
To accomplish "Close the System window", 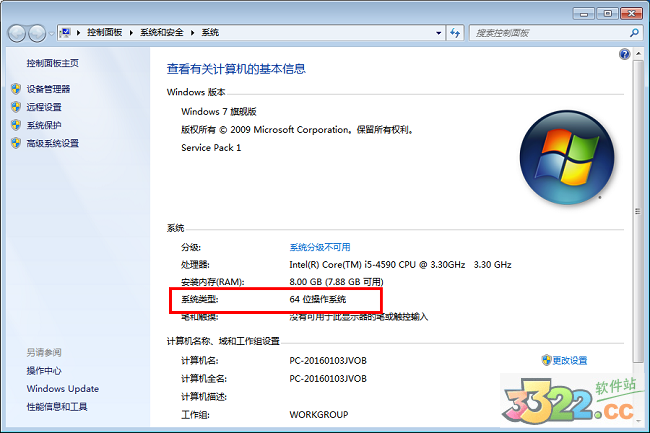I will click(631, 14).
